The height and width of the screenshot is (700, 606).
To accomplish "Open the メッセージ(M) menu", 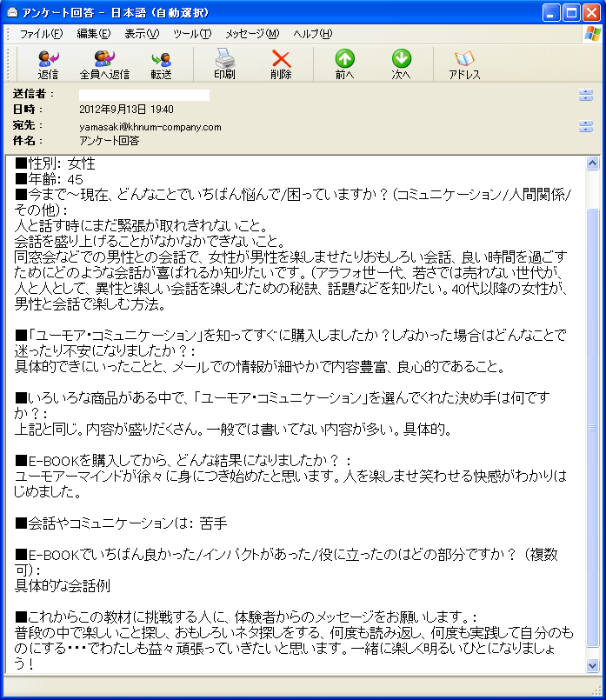I will 252,34.
